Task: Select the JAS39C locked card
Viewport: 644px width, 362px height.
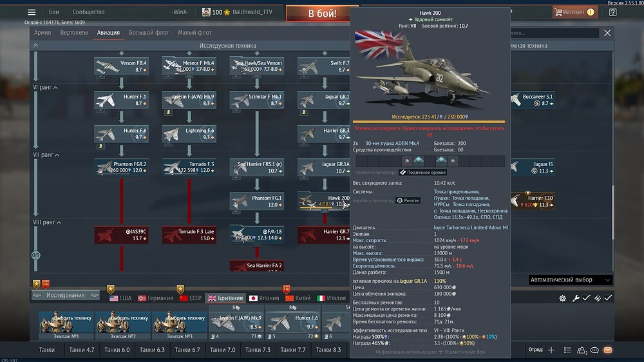Action: pyautogui.click(x=121, y=234)
